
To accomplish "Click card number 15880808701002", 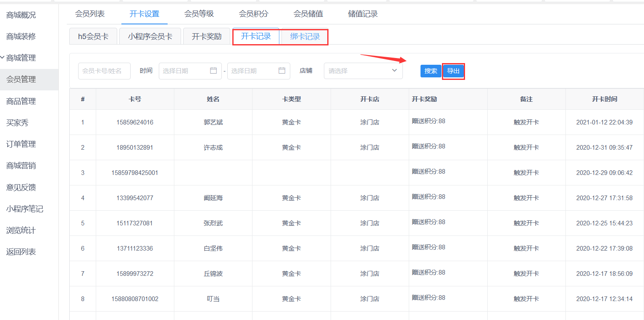I will 135,299.
